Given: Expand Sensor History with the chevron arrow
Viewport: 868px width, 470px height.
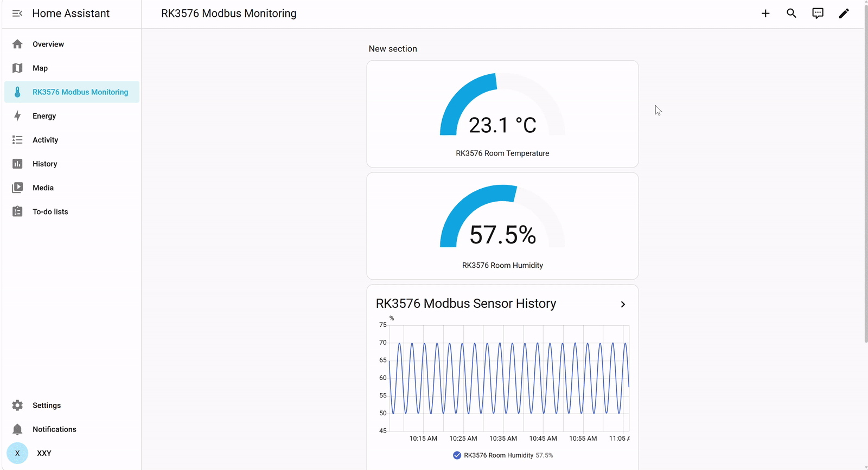Looking at the screenshot, I should (623, 305).
